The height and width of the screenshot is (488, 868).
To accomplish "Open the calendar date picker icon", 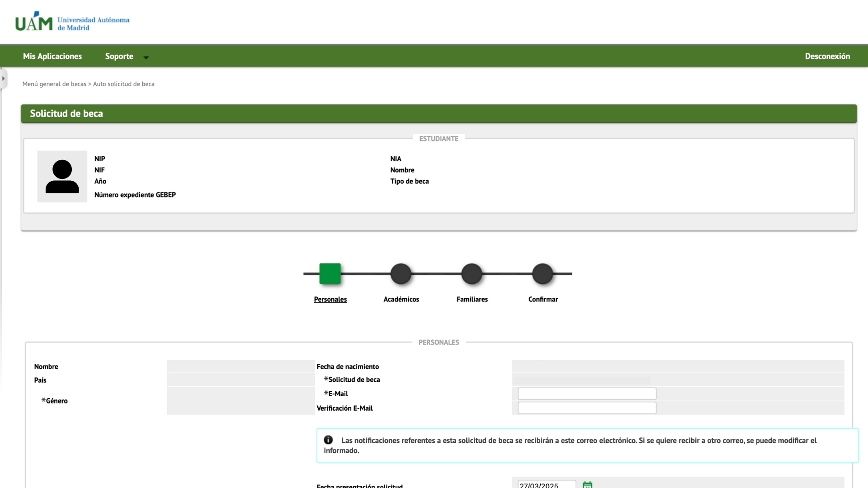I will tap(587, 484).
